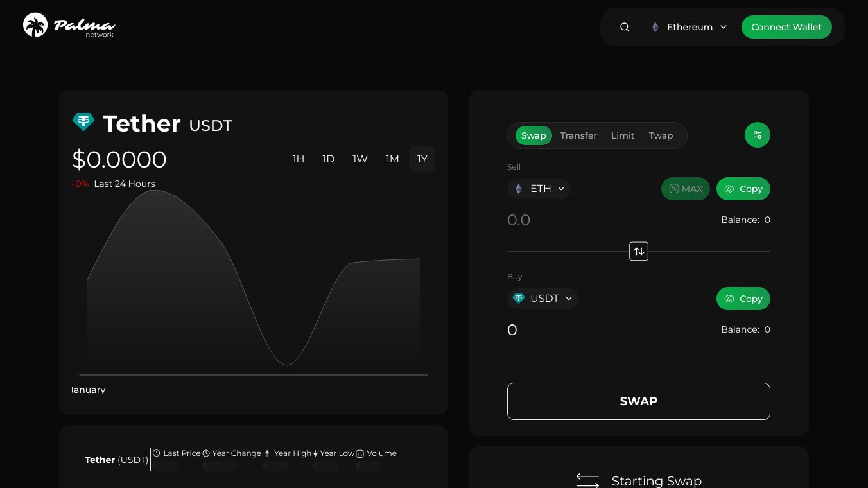Screen dimensions: 868x488
Task: Select the 1H chart timeframe
Action: [x=299, y=159]
